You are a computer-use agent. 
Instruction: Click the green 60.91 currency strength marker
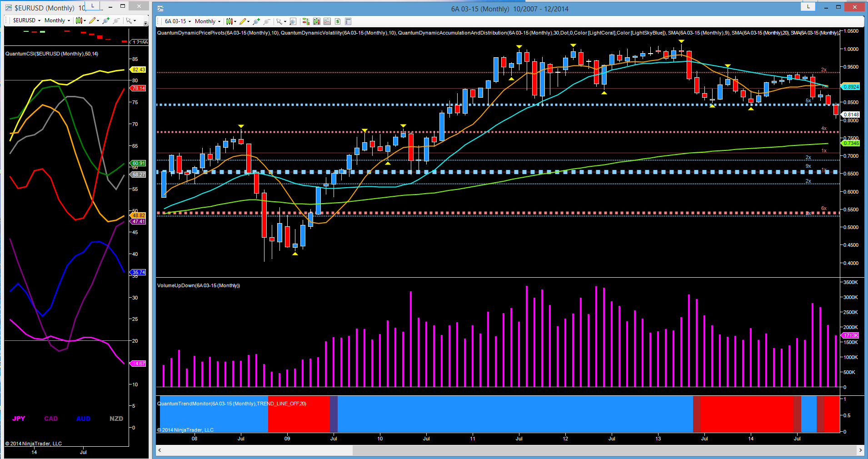[x=138, y=163]
